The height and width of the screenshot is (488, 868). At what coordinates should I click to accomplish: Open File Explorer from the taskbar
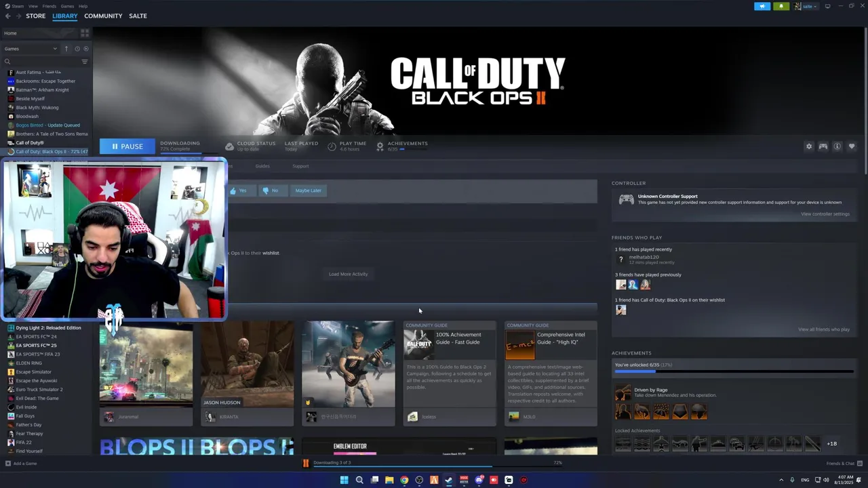389,480
